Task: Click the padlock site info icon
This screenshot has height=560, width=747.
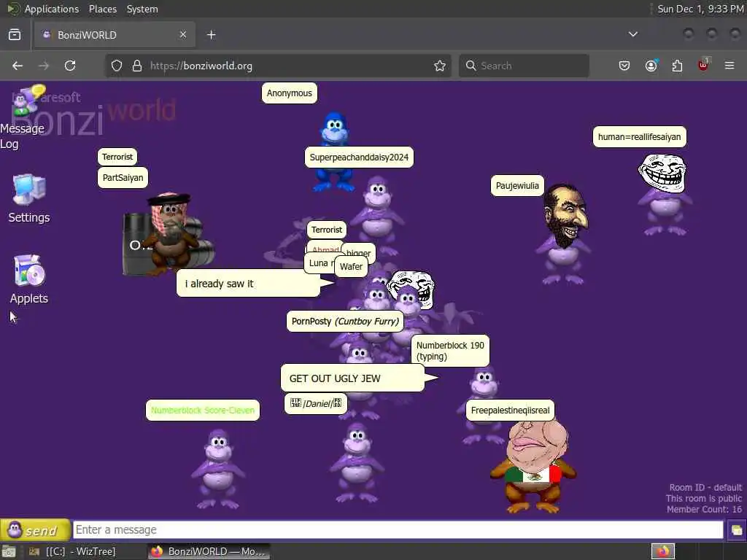Action: point(137,66)
